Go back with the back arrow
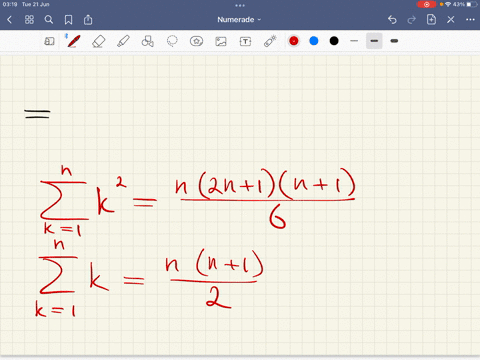Screen dimensions: 480x360 (x=9, y=20)
